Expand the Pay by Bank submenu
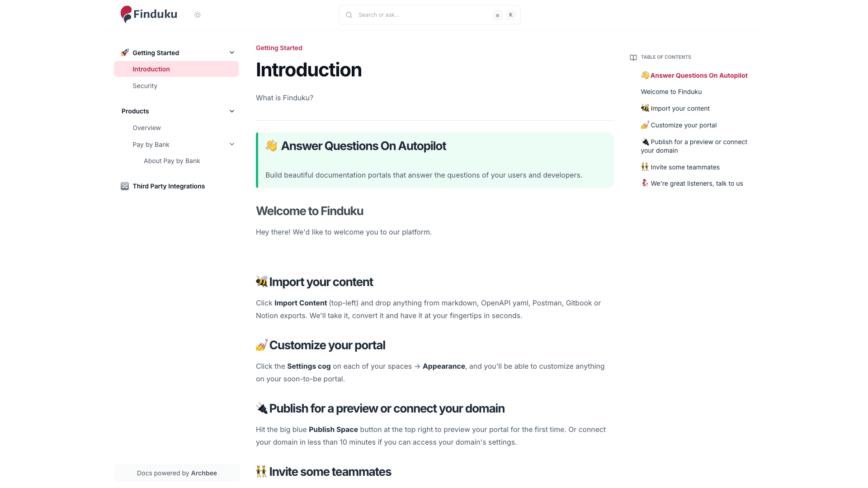The width and height of the screenshot is (868, 488). (x=232, y=144)
